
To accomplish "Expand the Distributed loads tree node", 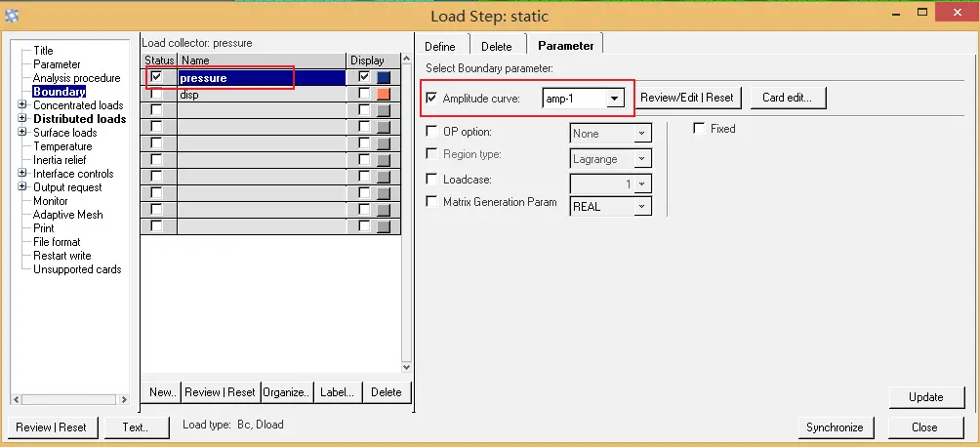I will coord(22,118).
